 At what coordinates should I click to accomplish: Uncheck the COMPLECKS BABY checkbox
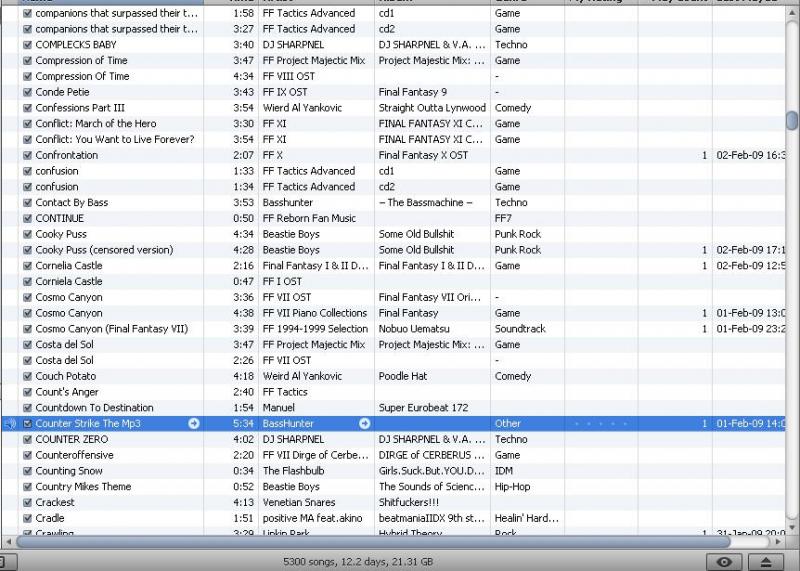tap(28, 45)
